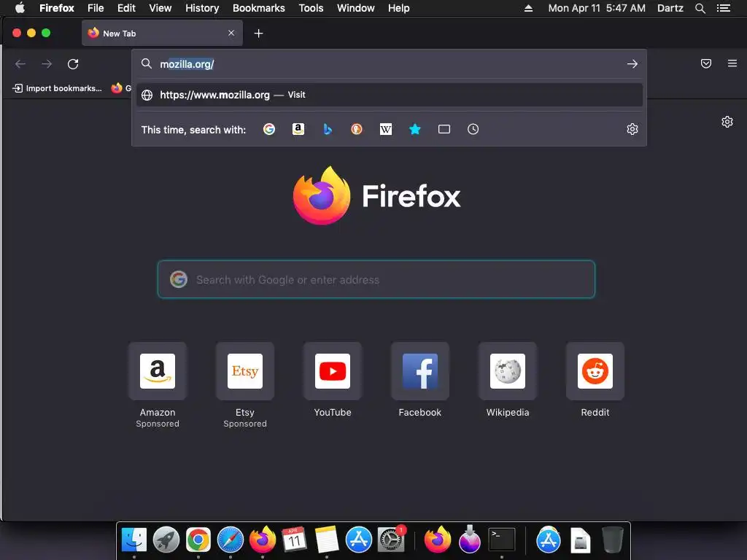Image resolution: width=747 pixels, height=560 pixels.
Task: Open the Apple menu
Action: 20,8
